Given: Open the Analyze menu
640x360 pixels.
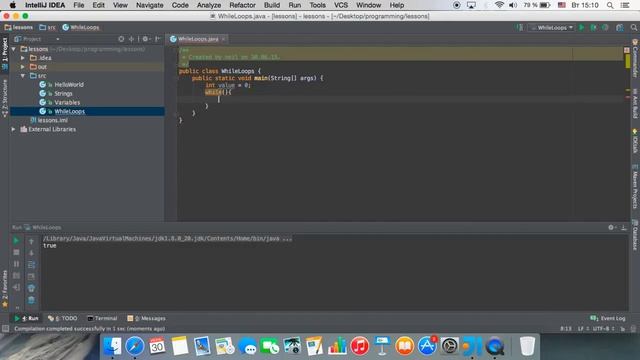Looking at the screenshot, I should pyautogui.click(x=209, y=5).
